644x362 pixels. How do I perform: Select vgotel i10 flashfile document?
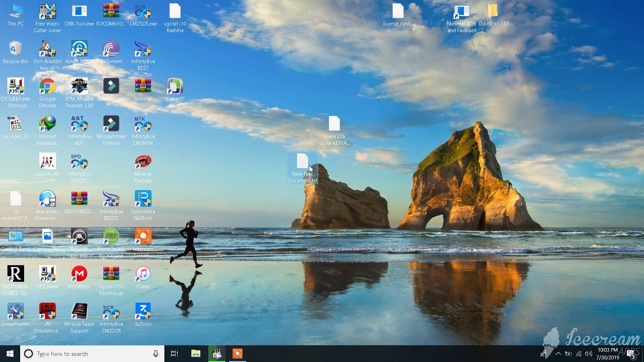[175, 18]
